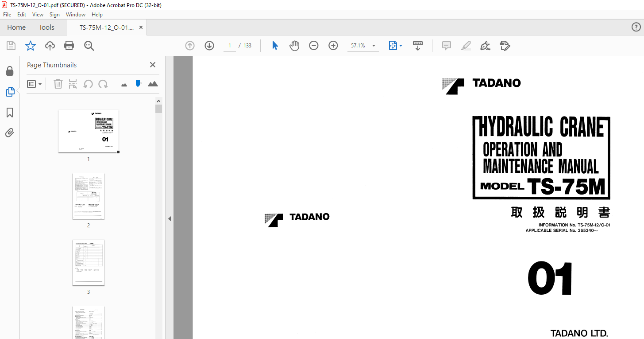This screenshot has width=644, height=339.
Task: Expand the fit page options arrow
Action: point(401,46)
